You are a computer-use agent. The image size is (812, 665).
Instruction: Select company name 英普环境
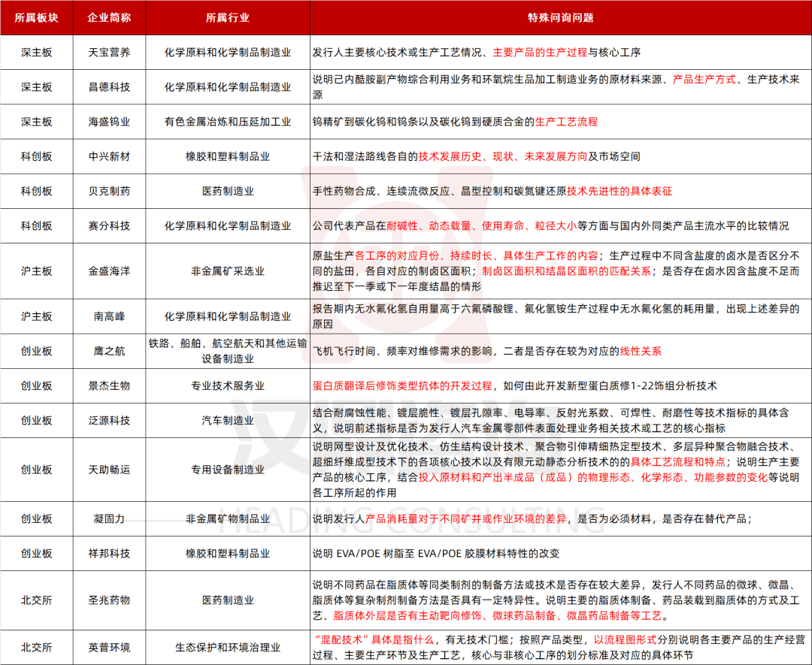pyautogui.click(x=109, y=648)
